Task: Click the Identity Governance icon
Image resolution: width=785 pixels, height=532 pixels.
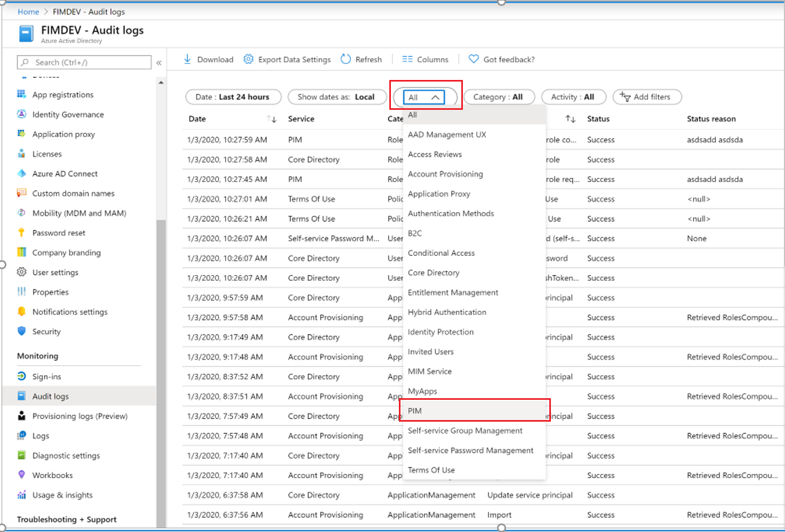Action: (21, 114)
